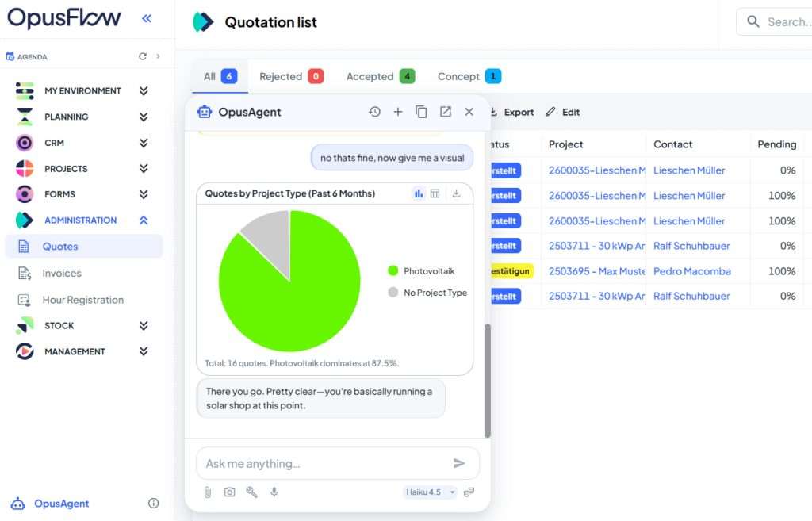Expand the Planning section
812x521 pixels.
pos(144,117)
